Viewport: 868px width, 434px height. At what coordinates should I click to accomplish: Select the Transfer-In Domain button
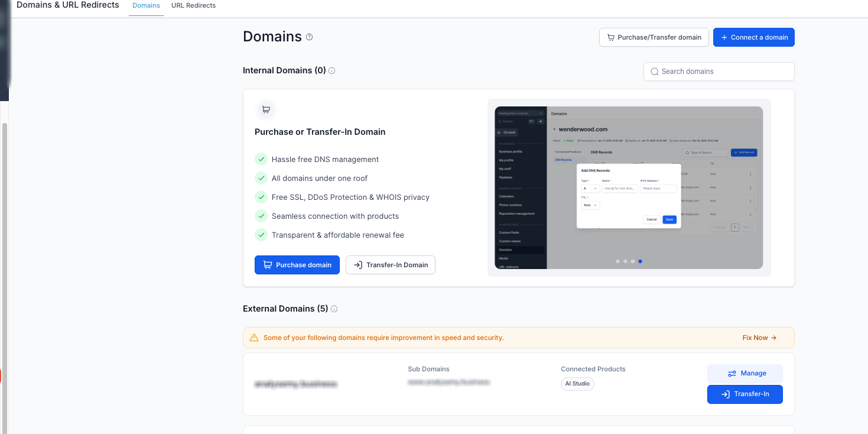(391, 265)
